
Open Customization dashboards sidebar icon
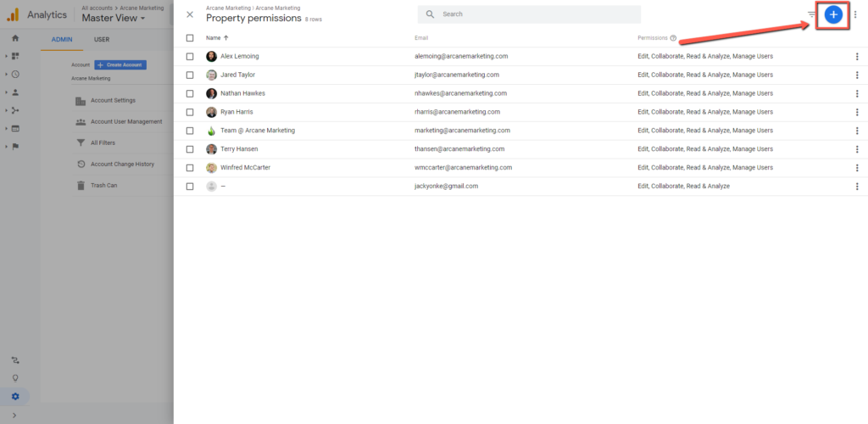pyautogui.click(x=15, y=56)
